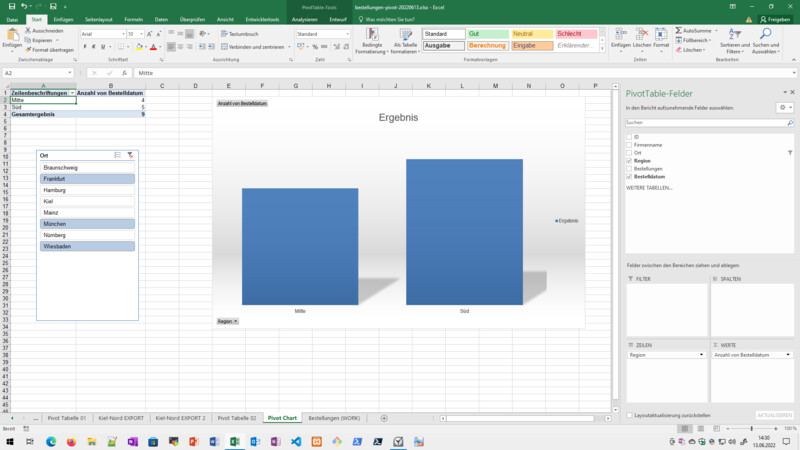Open the Einfügen ribbon tab
Viewport: 800px width, 450px height.
point(63,19)
